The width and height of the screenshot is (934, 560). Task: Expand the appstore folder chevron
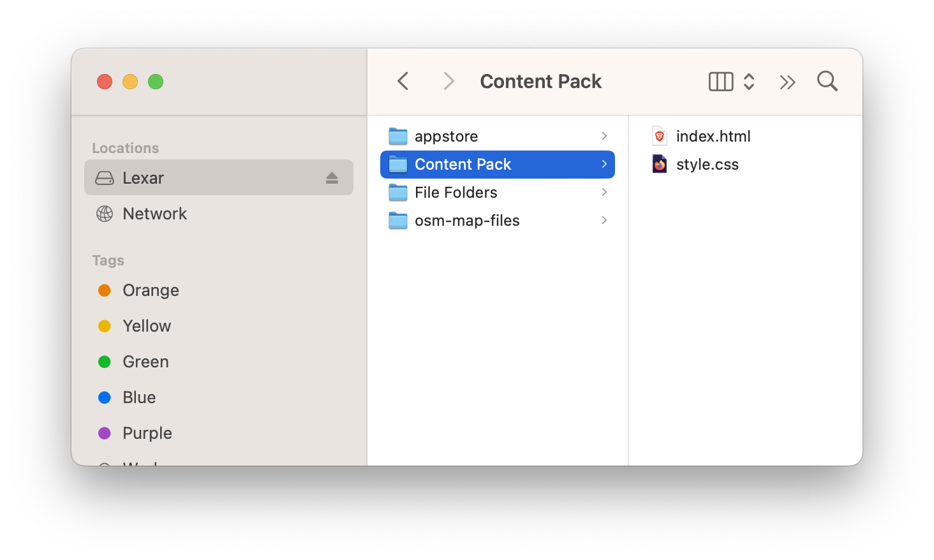(604, 136)
